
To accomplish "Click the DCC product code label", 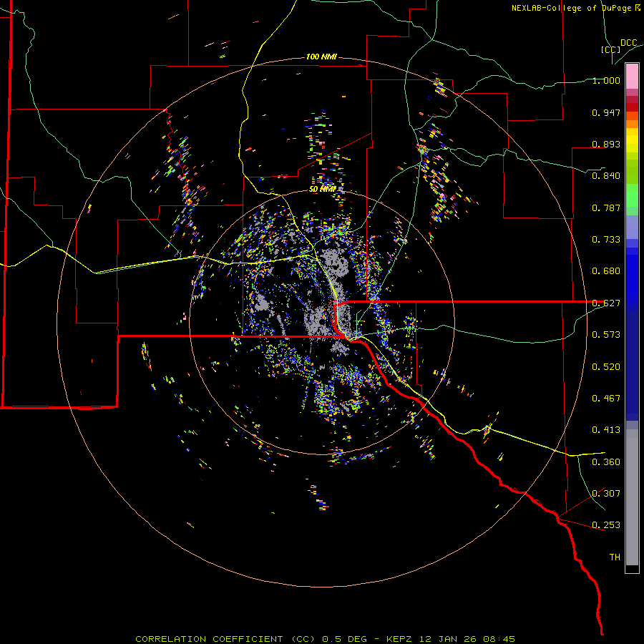I will click(x=629, y=43).
